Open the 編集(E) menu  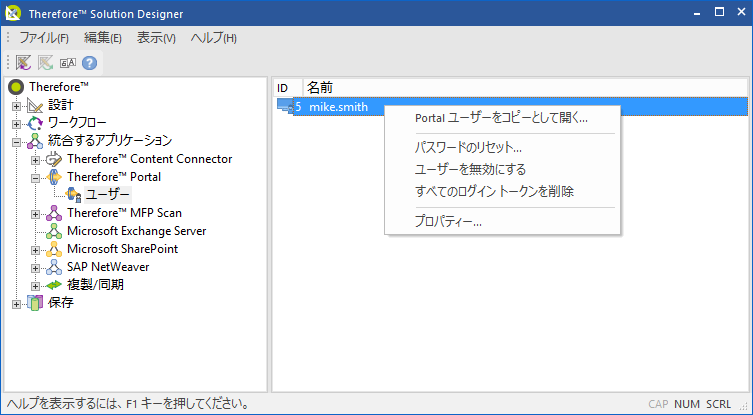pos(103,38)
